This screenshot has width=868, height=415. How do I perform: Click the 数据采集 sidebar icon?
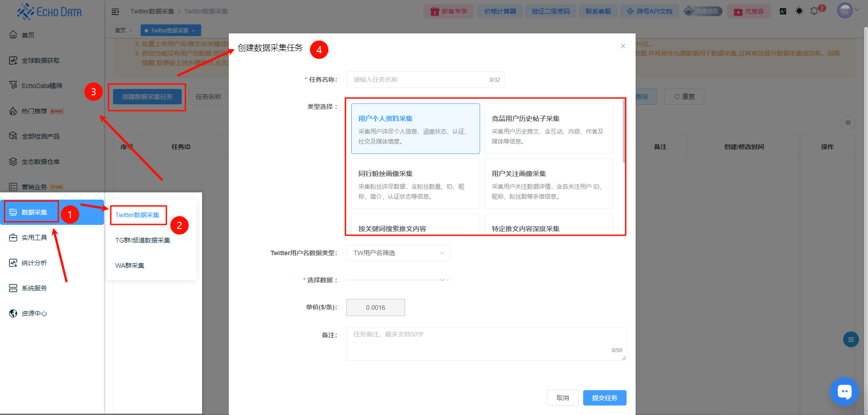coord(13,212)
